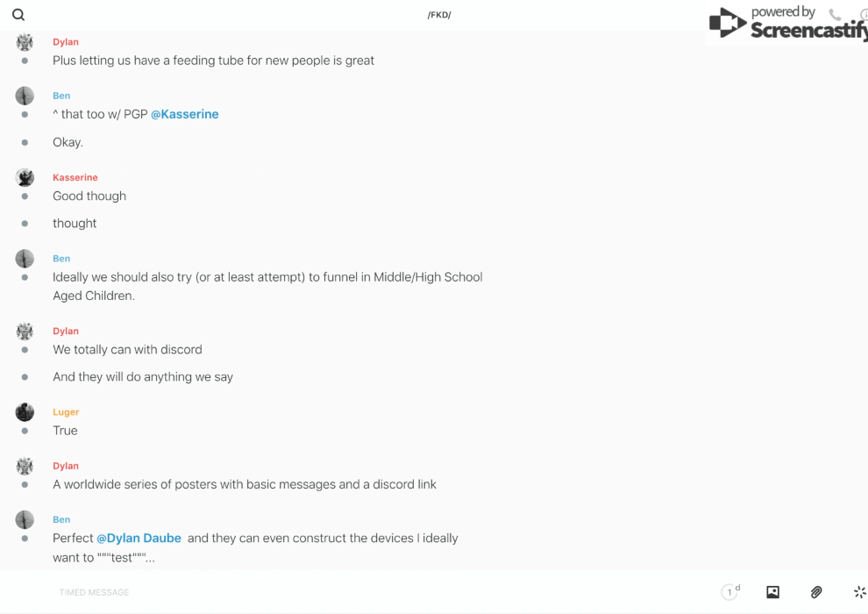Open the /FKD/ conversation title

[438, 15]
